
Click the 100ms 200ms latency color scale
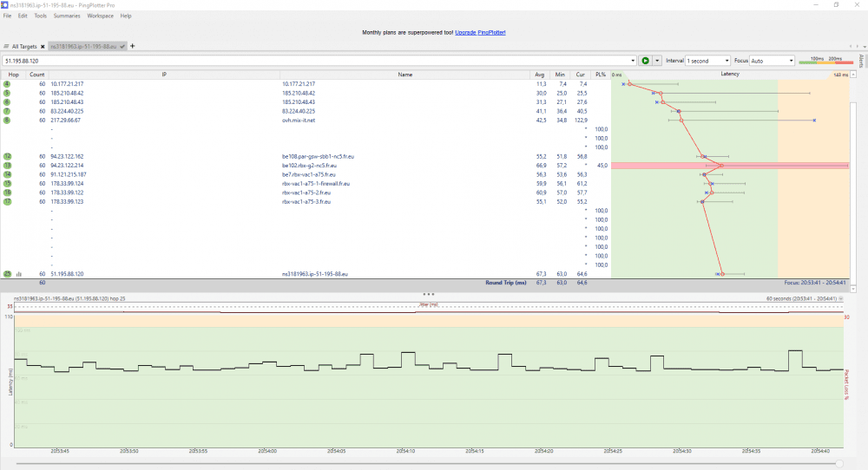(822, 61)
